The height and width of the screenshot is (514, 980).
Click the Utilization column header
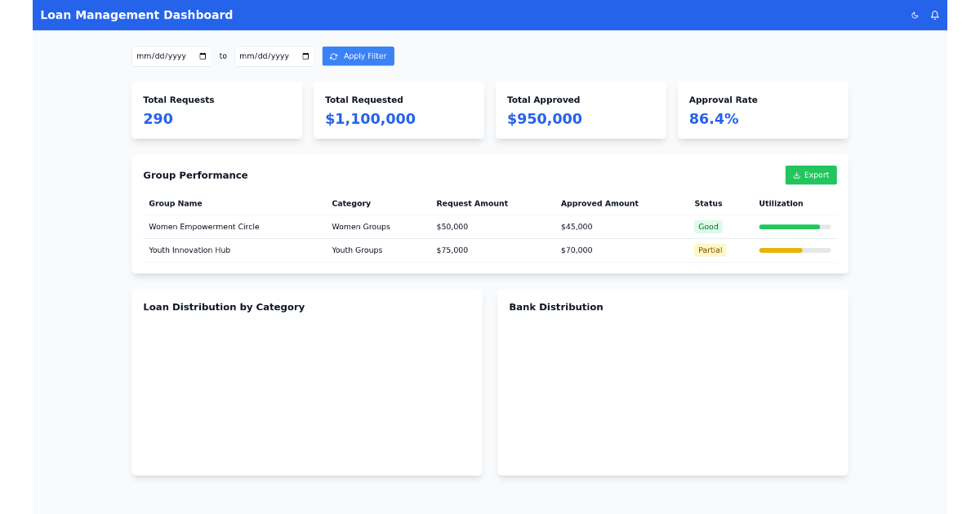tap(780, 203)
